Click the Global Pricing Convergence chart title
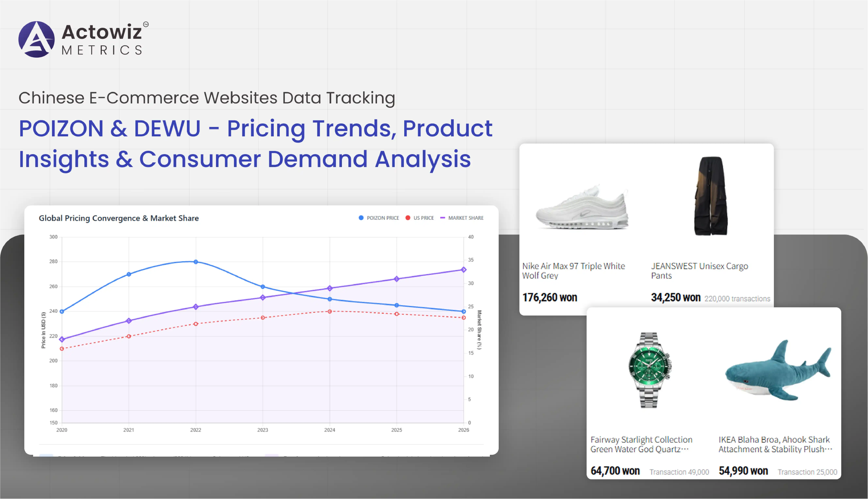 119,218
